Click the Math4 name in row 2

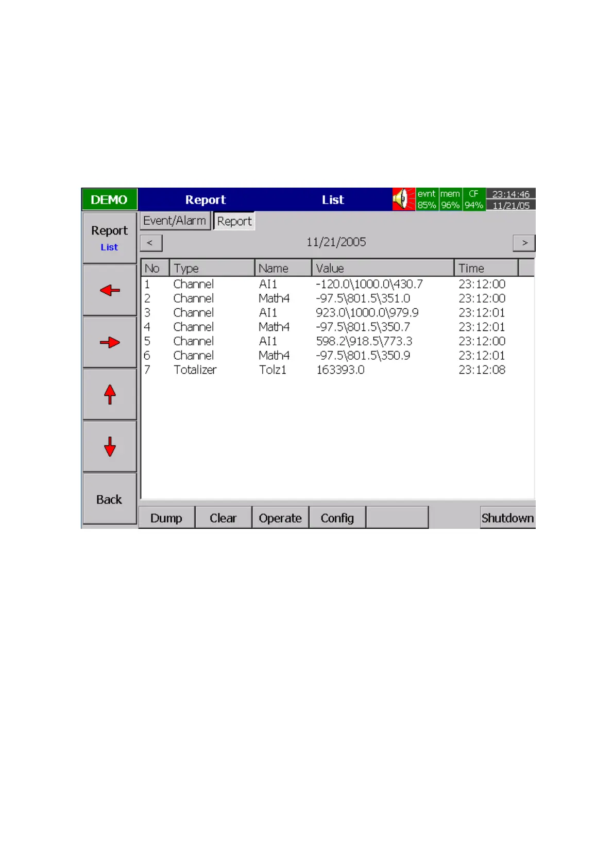(274, 298)
